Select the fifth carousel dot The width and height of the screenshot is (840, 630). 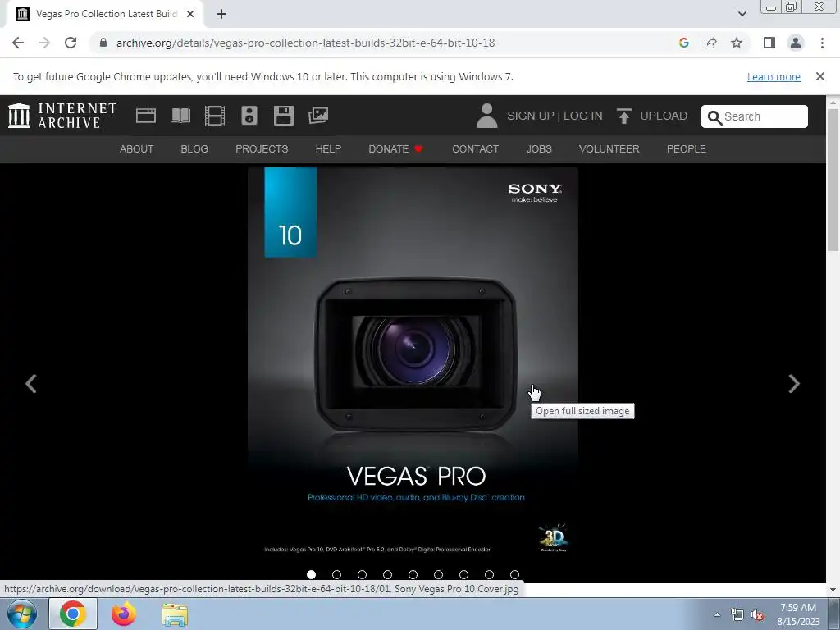413,574
